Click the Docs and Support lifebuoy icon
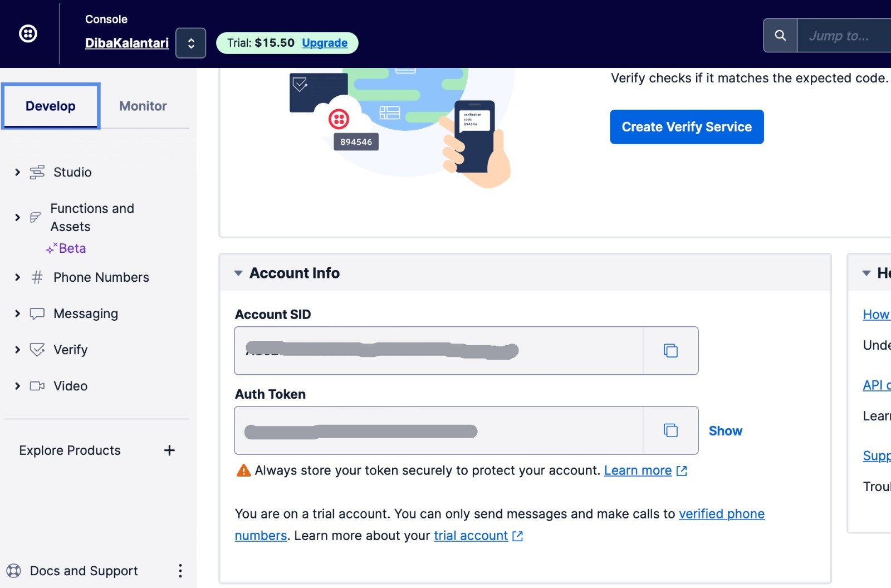891x588 pixels. [13, 571]
